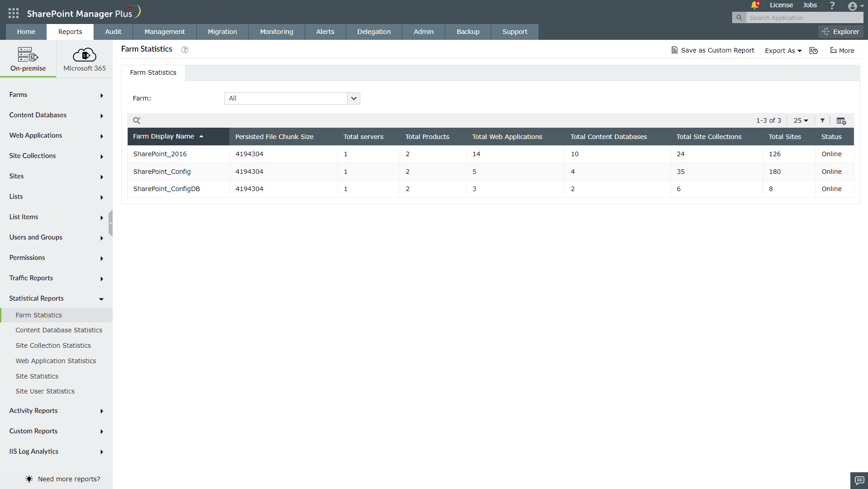This screenshot has width=868, height=489.
Task: Open the Support tab
Action: tap(515, 32)
